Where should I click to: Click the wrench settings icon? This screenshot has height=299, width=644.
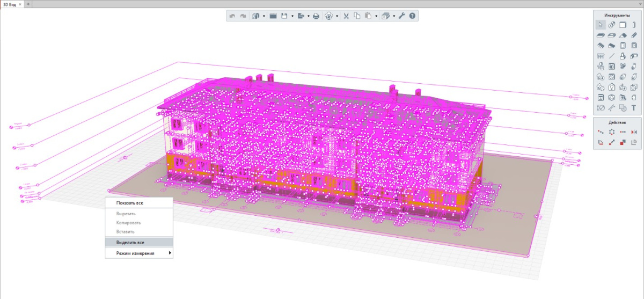[x=401, y=16]
